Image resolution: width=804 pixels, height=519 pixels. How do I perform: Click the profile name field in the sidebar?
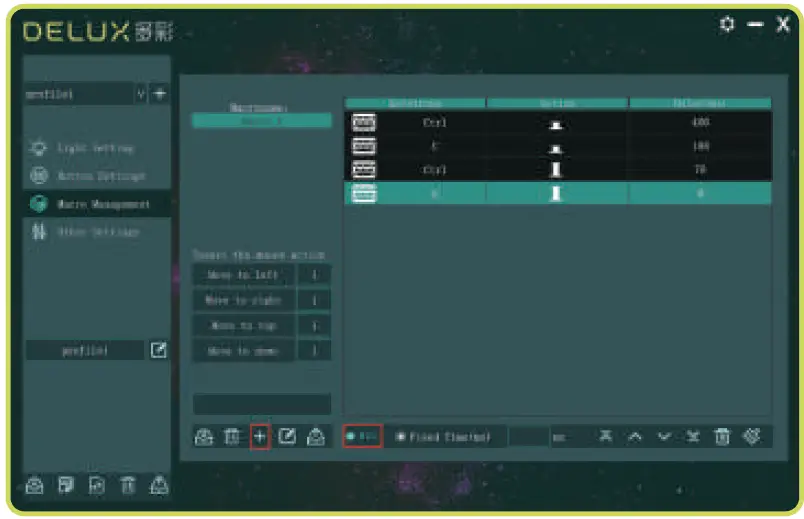click(x=85, y=350)
